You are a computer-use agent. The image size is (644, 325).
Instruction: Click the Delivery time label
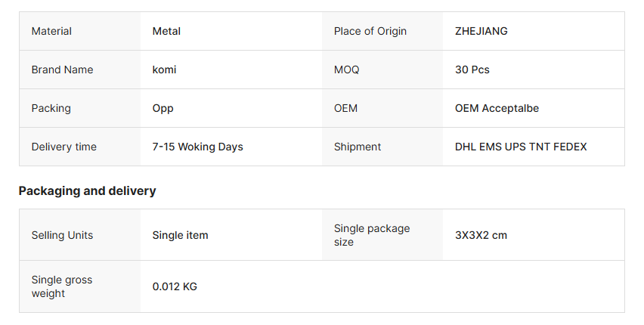63,147
